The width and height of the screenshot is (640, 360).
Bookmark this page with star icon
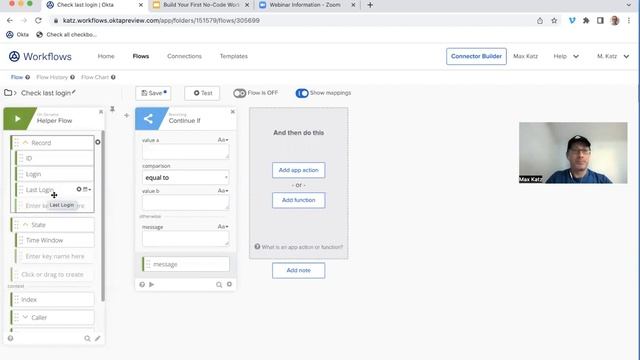tap(554, 20)
